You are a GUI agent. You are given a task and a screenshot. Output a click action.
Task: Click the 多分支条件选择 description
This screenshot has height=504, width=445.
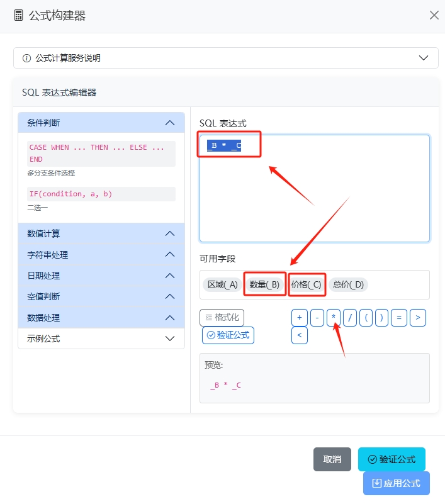pyautogui.click(x=51, y=173)
